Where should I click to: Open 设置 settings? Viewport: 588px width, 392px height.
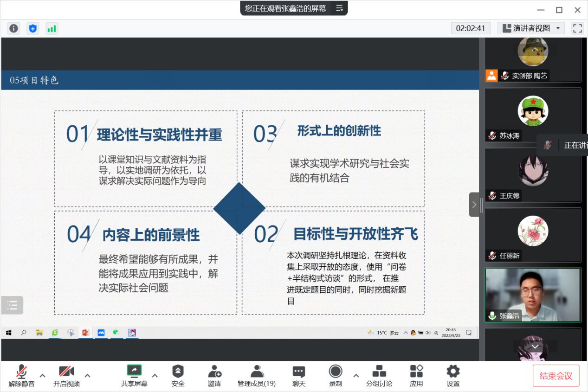(453, 375)
